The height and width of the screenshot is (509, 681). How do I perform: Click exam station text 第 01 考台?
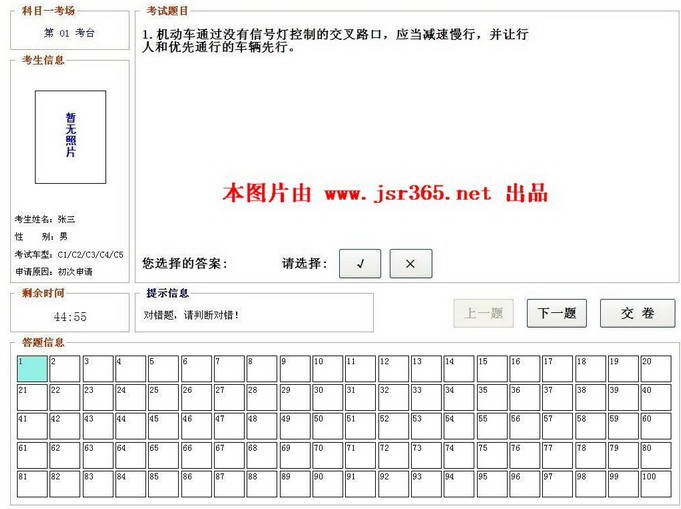point(69,33)
